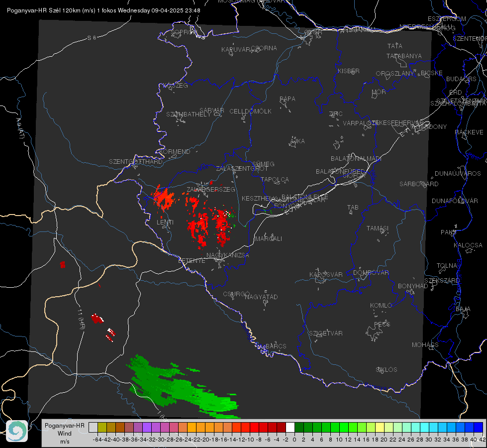This screenshot has height=448, width=487.
Task: Click the TAPOLCA city label
Action: 275,179
